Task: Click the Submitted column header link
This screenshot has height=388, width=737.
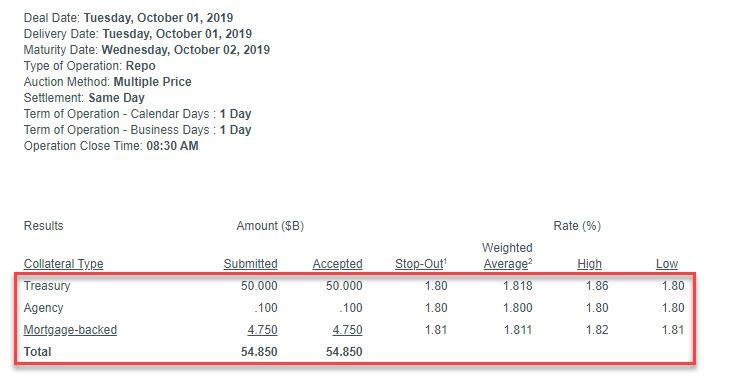Action: 251,264
